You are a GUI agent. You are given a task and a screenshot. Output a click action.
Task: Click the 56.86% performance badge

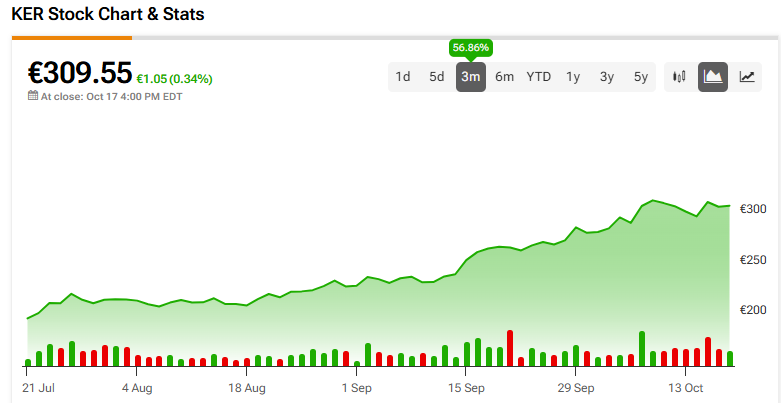471,47
